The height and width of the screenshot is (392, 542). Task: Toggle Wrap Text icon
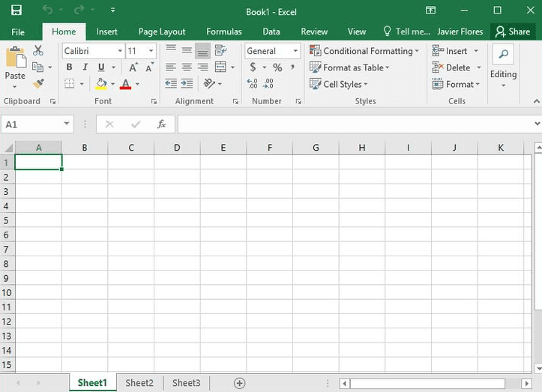220,50
